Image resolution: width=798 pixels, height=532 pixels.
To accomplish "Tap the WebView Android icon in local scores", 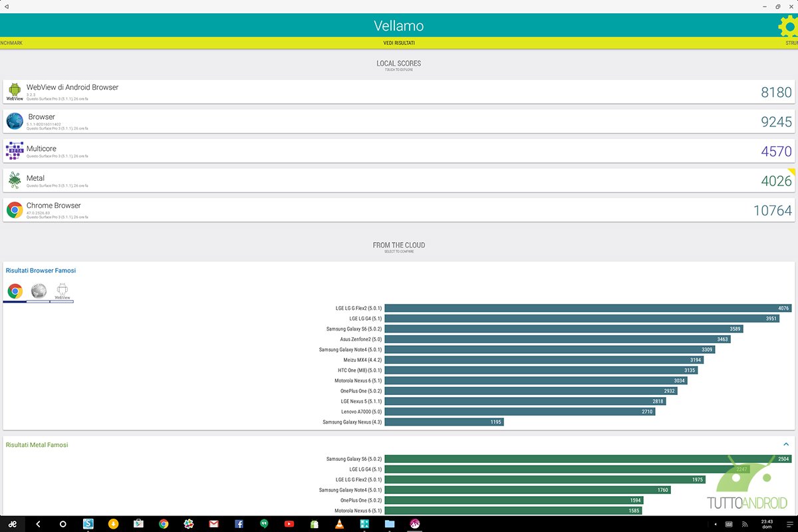I will [x=15, y=92].
